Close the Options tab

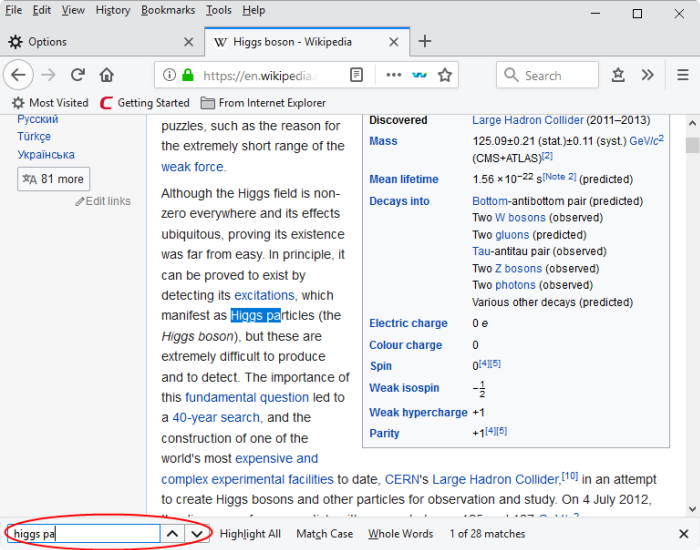[x=189, y=42]
